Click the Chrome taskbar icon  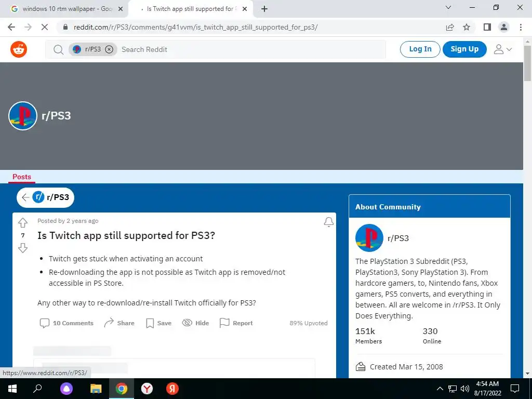pos(122,389)
